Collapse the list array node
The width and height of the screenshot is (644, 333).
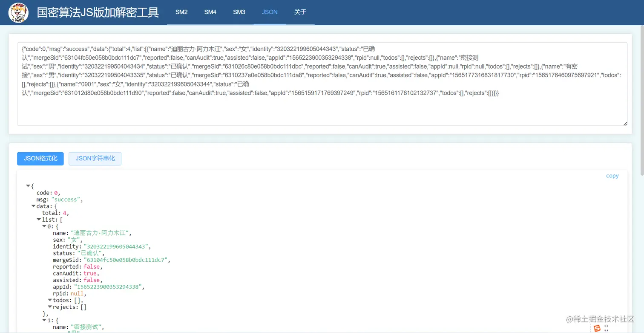(39, 220)
